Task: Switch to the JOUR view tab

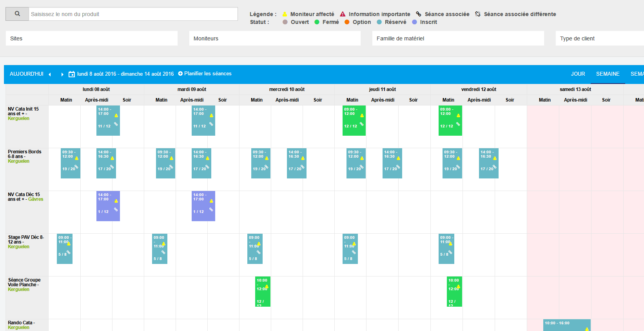Action: pyautogui.click(x=578, y=74)
